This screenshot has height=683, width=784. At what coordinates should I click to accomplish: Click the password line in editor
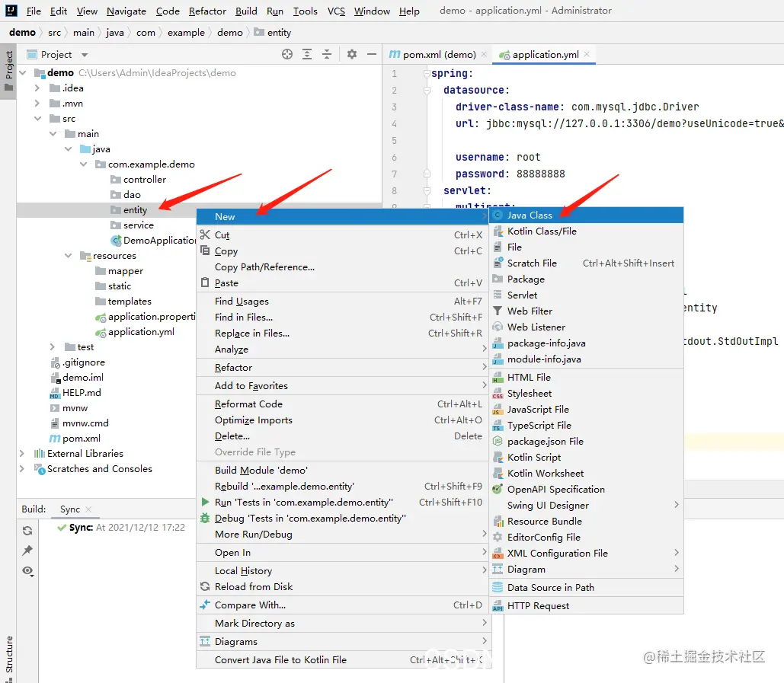[x=510, y=174]
